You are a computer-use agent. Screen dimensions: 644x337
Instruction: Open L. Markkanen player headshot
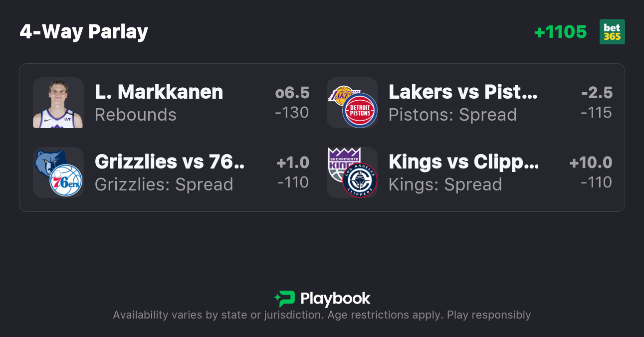point(58,103)
